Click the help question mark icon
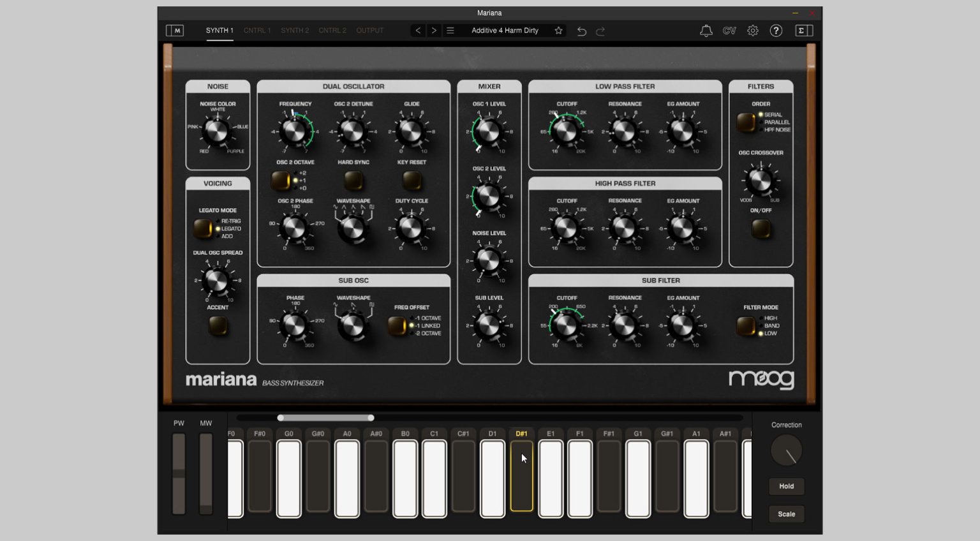 click(x=776, y=30)
